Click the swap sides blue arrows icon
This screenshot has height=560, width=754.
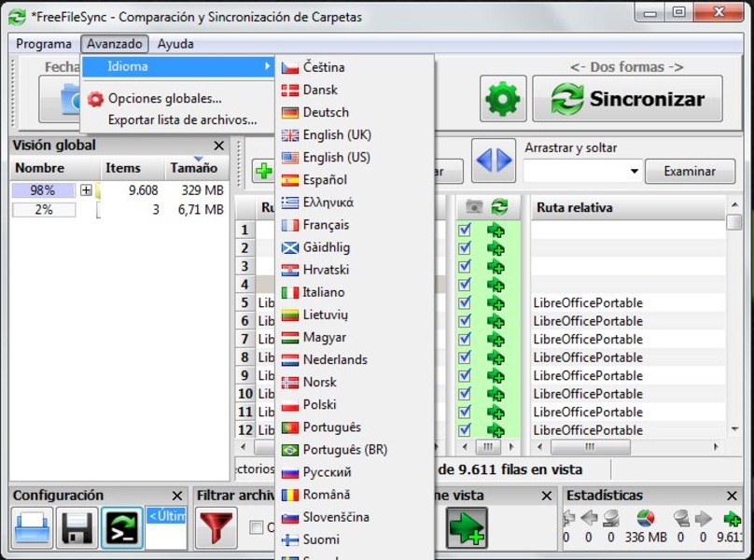click(494, 161)
